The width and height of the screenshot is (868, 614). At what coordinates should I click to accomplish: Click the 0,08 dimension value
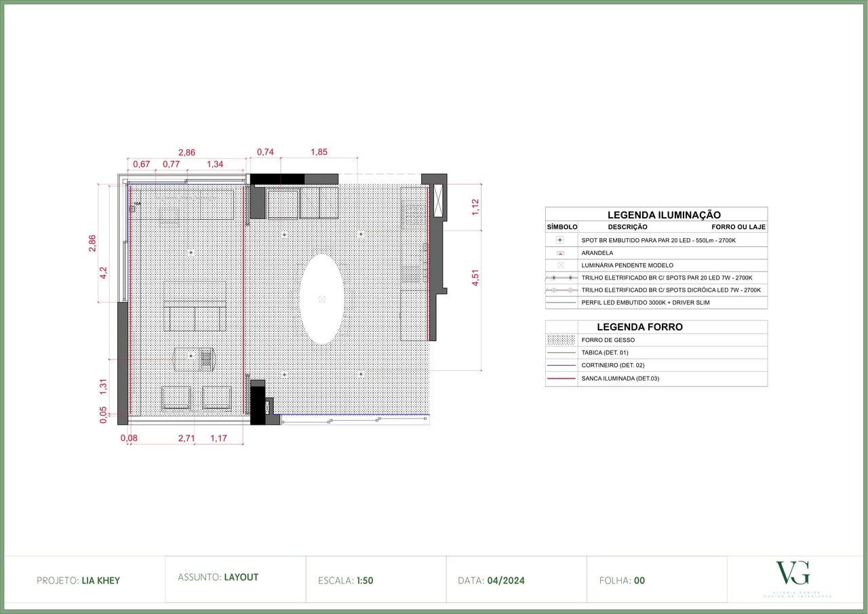[x=129, y=438]
